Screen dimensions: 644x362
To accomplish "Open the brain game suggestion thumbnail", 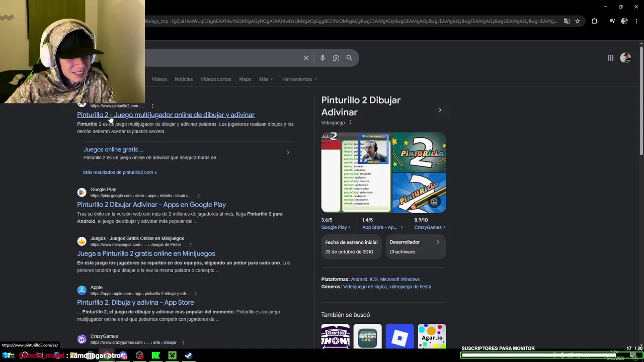I will pyautogui.click(x=367, y=336).
